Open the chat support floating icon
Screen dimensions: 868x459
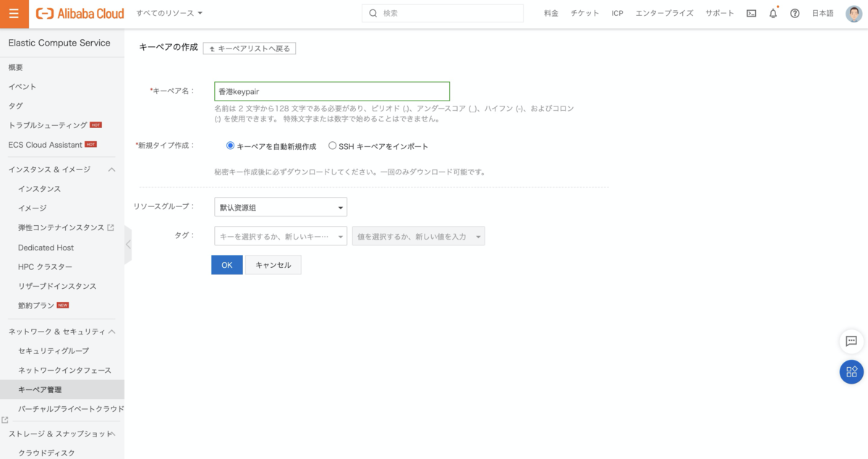[x=851, y=341]
